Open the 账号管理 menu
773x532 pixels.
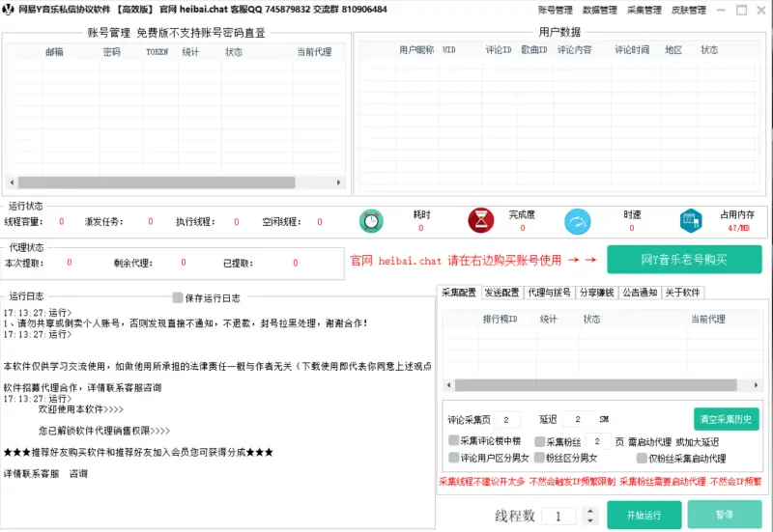pyautogui.click(x=555, y=10)
